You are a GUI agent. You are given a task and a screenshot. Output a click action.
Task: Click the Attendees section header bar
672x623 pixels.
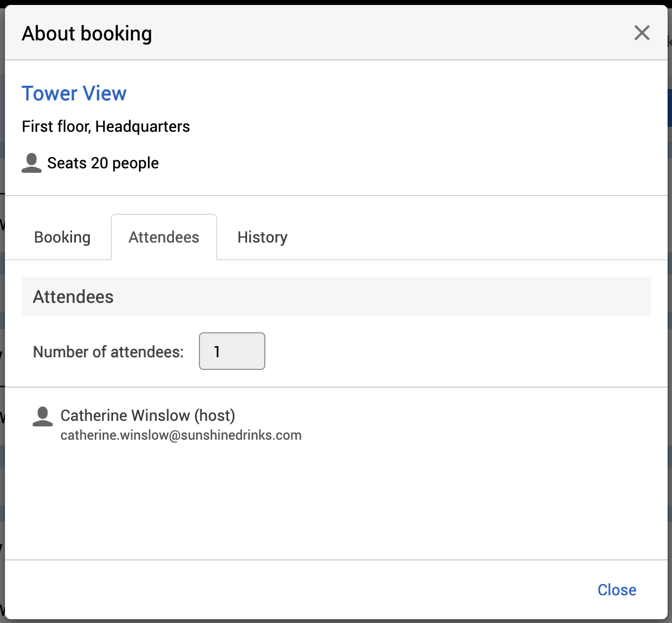click(x=336, y=296)
